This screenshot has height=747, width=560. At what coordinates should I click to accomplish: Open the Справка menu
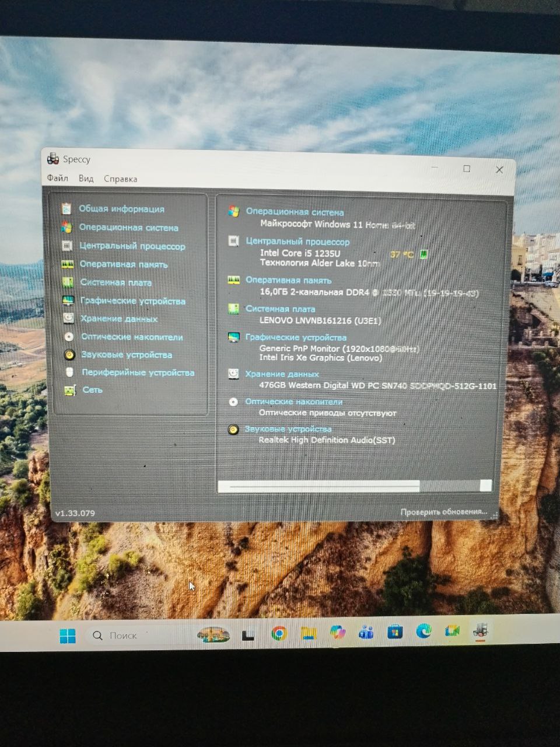click(x=120, y=179)
